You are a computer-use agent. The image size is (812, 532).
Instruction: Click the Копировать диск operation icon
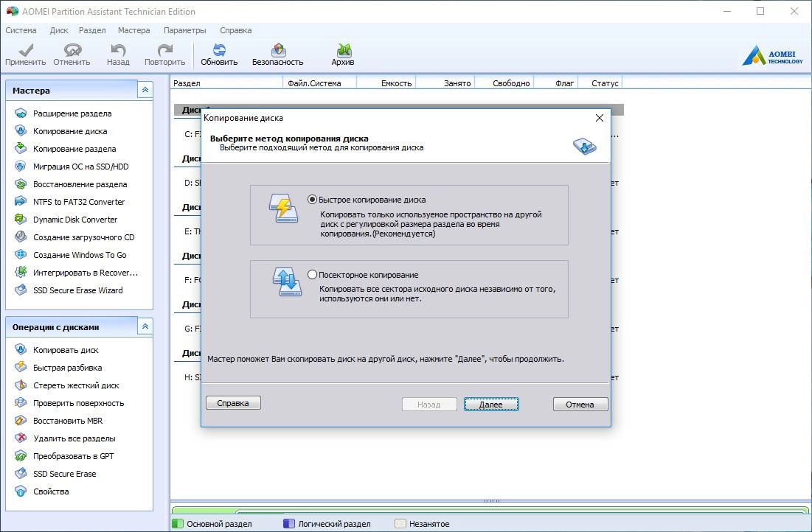[x=21, y=350]
